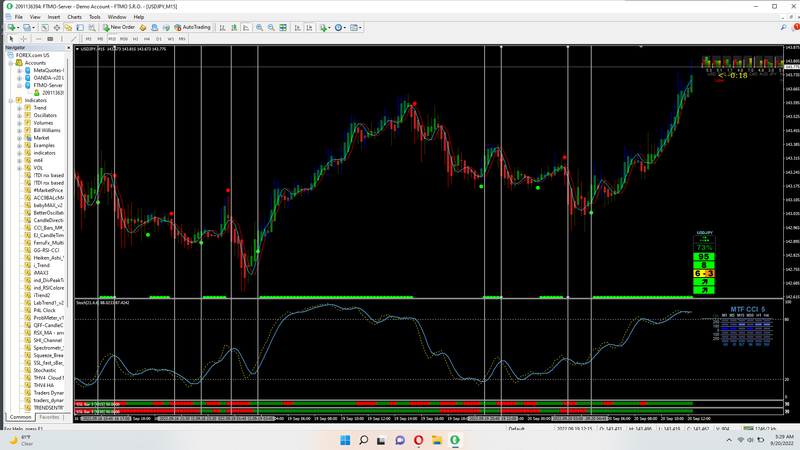This screenshot has height=450, width=800.
Task: Toggle the AutoTrading button
Action: pyautogui.click(x=190, y=27)
